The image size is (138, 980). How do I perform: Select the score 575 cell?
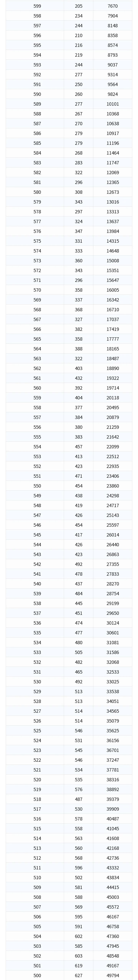(x=37, y=241)
